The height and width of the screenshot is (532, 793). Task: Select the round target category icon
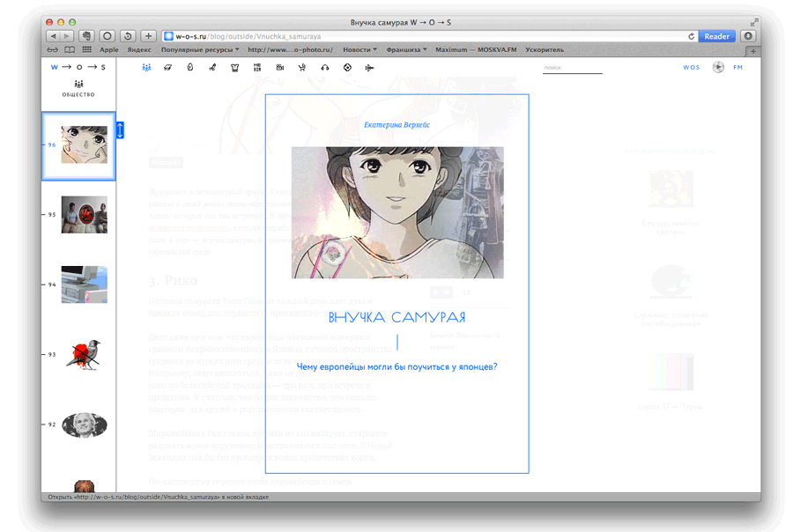tap(347, 67)
